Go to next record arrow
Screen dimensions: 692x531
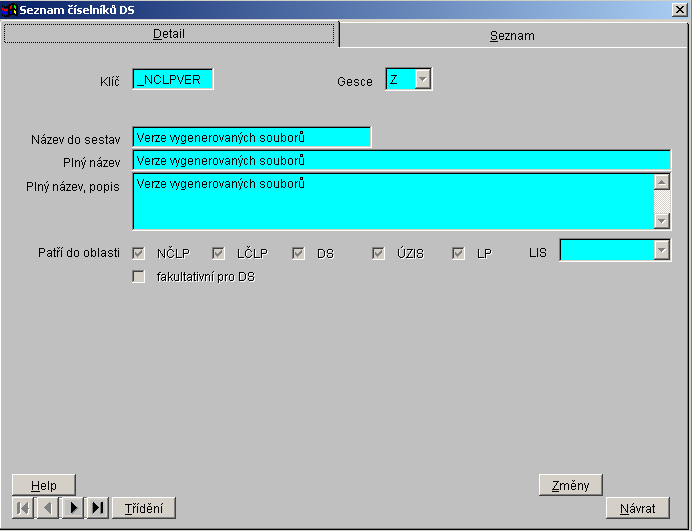click(x=73, y=508)
